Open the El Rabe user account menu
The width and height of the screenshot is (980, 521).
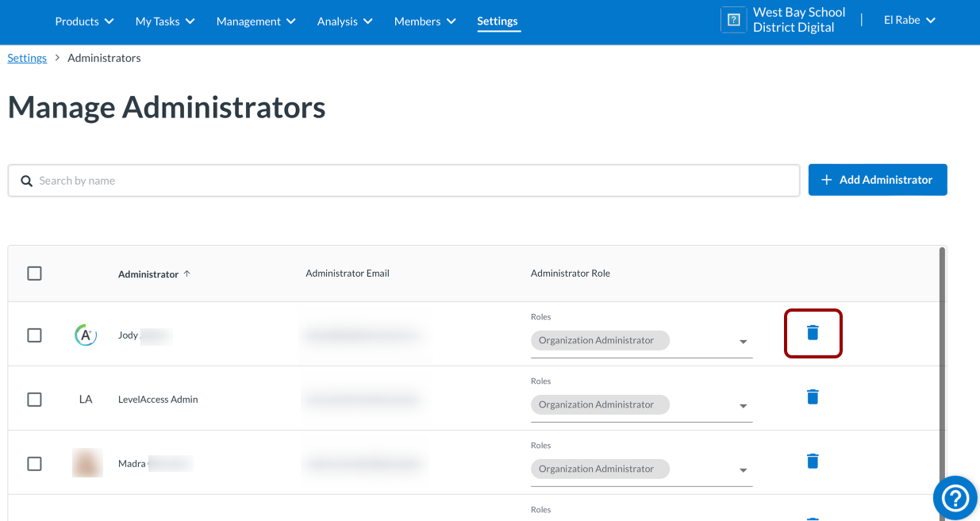(x=909, y=20)
